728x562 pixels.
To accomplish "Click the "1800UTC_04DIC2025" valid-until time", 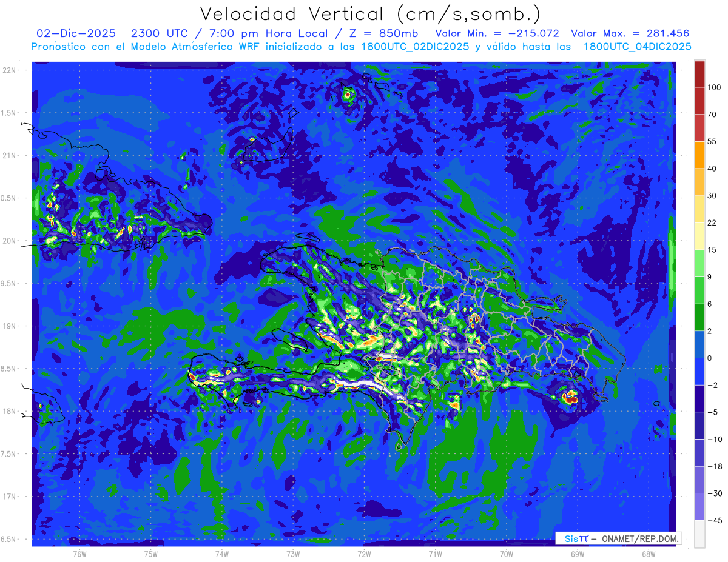I will point(637,47).
